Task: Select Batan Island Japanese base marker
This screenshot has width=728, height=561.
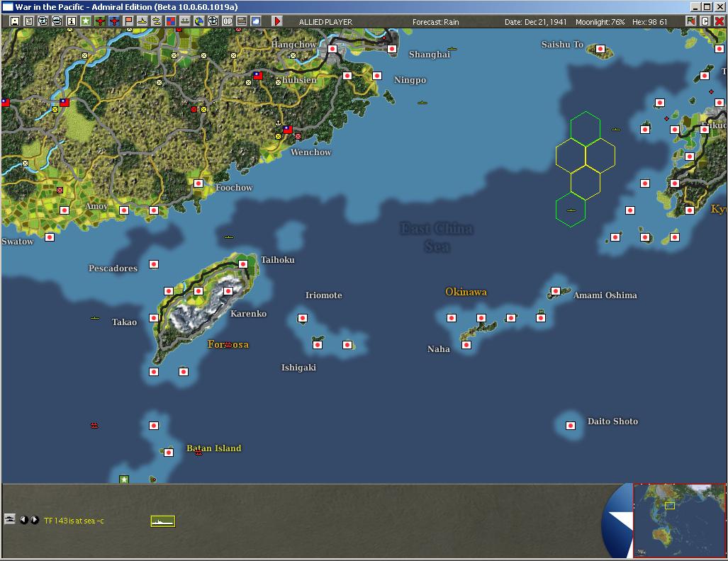Action: [169, 453]
